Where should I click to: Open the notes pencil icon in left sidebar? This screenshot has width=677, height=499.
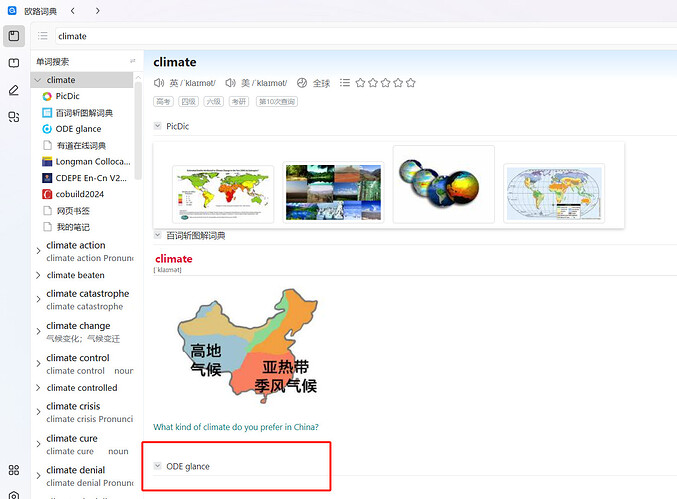14,90
